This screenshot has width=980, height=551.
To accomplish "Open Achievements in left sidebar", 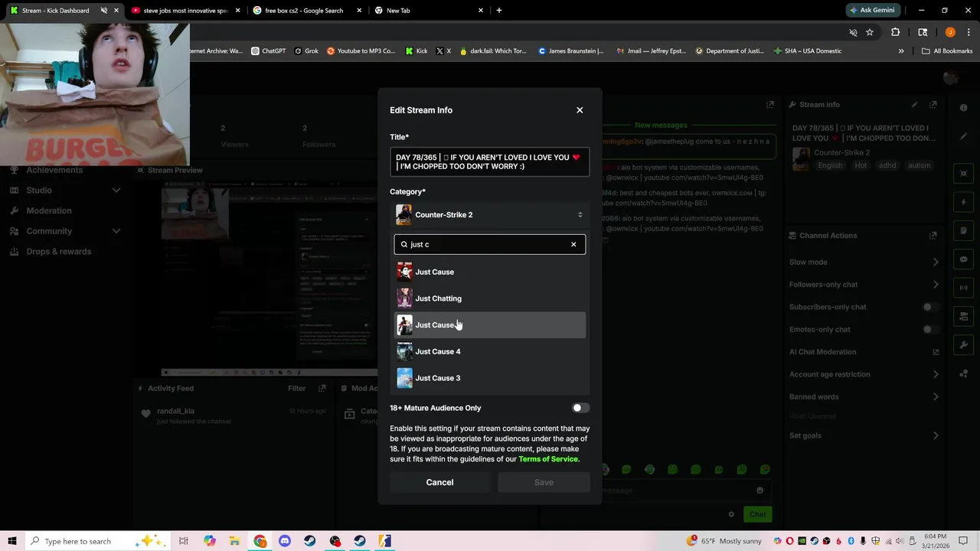I will coord(54,170).
